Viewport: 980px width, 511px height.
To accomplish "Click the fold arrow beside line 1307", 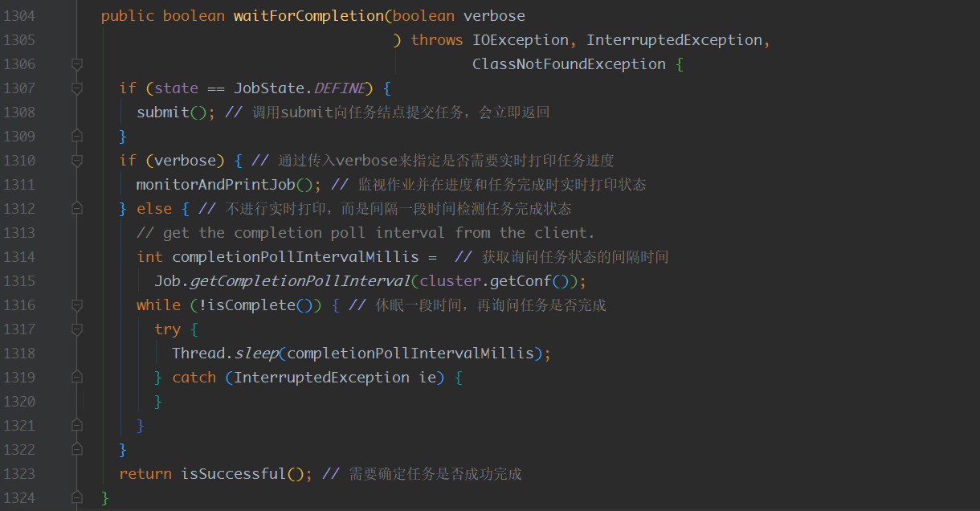I will point(75,88).
